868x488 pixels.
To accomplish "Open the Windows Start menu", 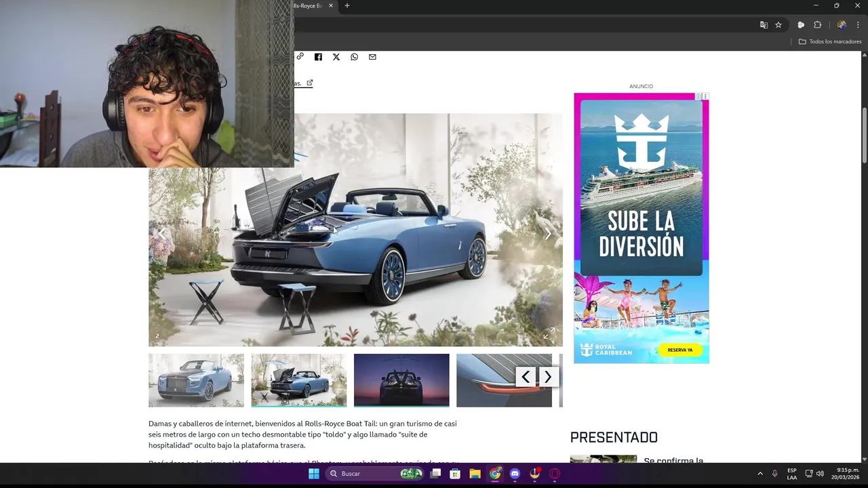I will [x=314, y=474].
